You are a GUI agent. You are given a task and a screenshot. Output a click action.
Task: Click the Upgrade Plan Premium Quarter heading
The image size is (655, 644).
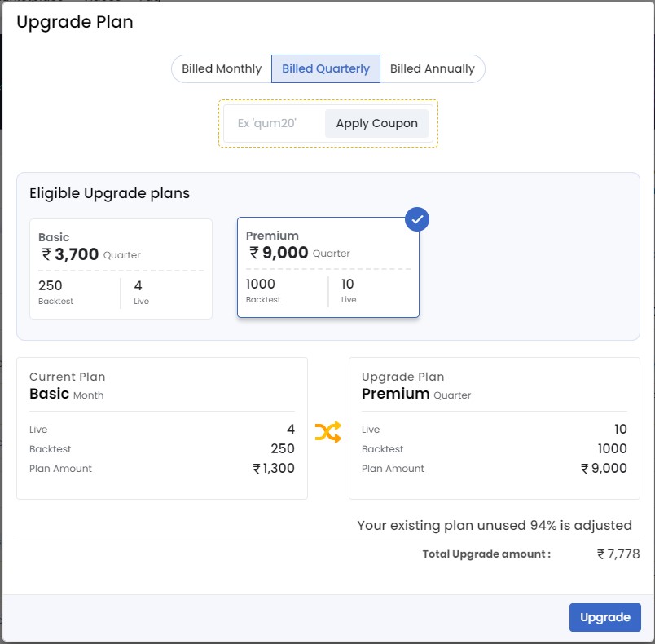[415, 386]
